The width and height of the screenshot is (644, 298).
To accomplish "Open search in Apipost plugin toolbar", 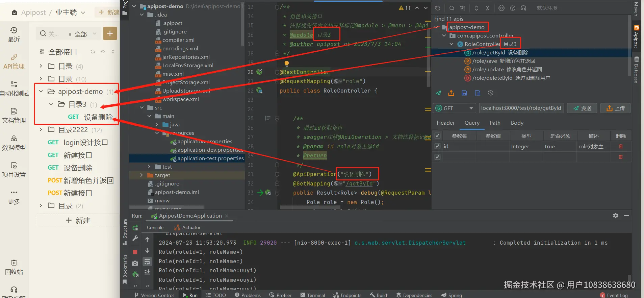I will pyautogui.click(x=452, y=8).
